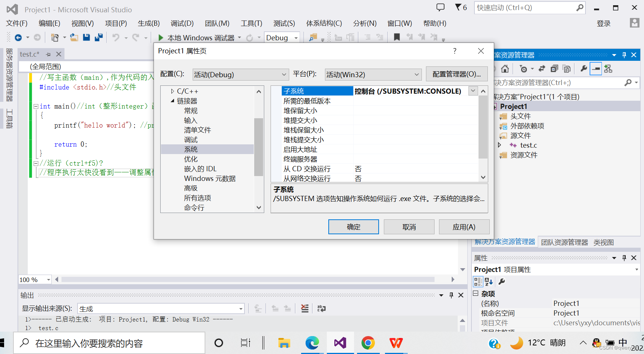The width and height of the screenshot is (644, 354).
Task: Open File Explorer from the taskbar
Action: [284, 343]
